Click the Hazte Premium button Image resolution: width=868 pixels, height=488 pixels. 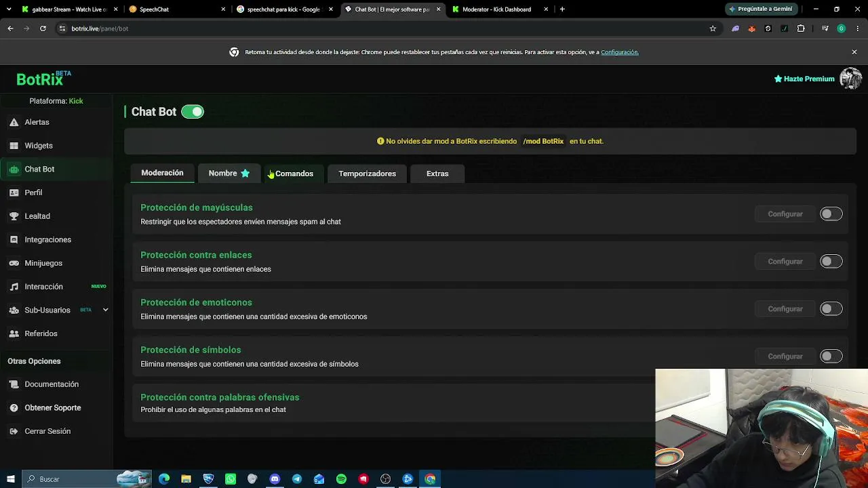pyautogui.click(x=804, y=79)
